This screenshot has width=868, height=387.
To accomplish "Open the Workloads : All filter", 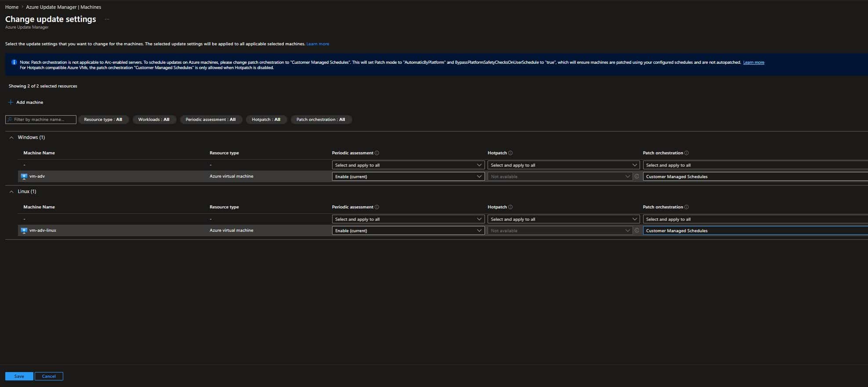I will pos(154,120).
